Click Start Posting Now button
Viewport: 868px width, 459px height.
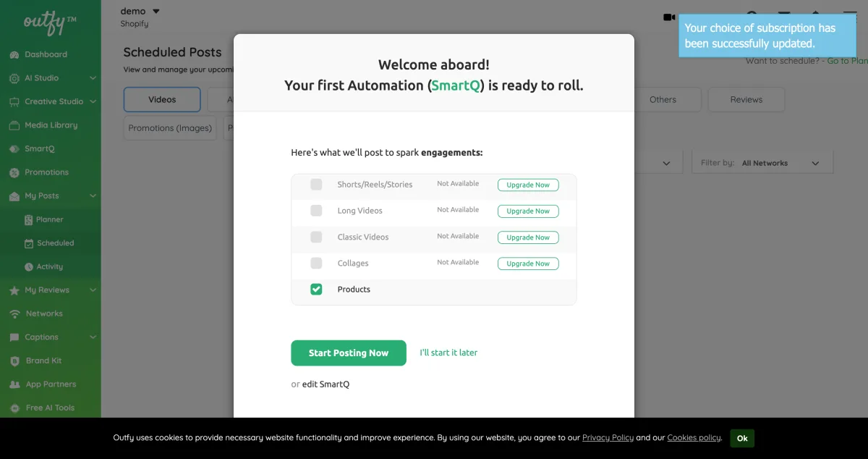349,353
